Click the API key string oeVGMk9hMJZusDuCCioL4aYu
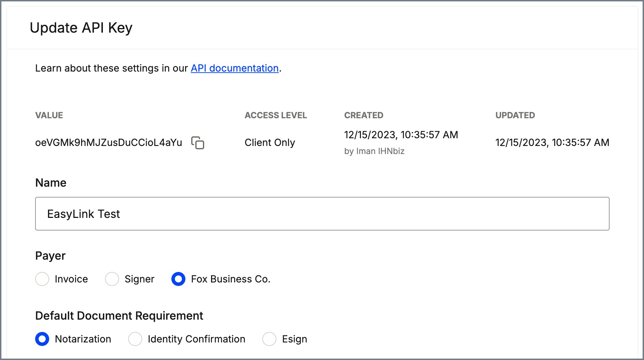This screenshot has width=644, height=360. (x=109, y=143)
